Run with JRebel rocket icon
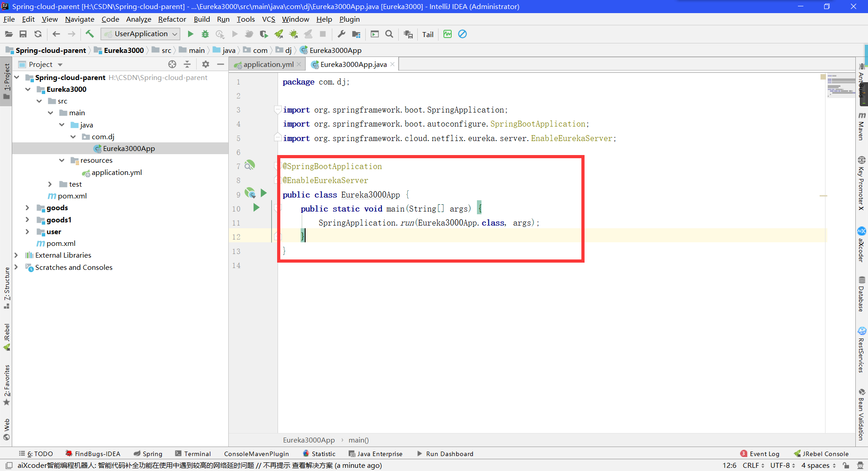This screenshot has width=868, height=471. coord(279,34)
